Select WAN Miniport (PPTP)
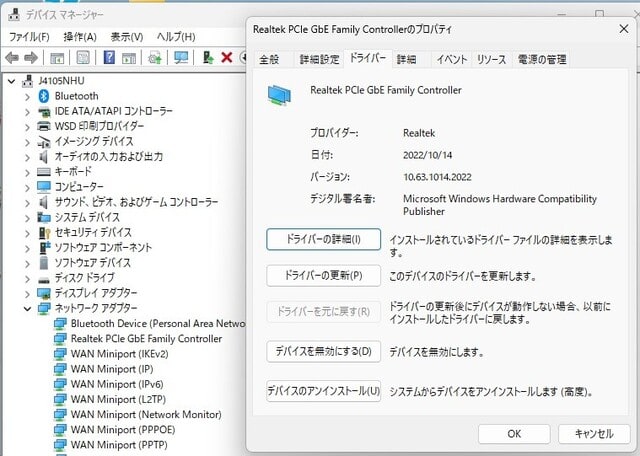640x456 pixels. 119,445
